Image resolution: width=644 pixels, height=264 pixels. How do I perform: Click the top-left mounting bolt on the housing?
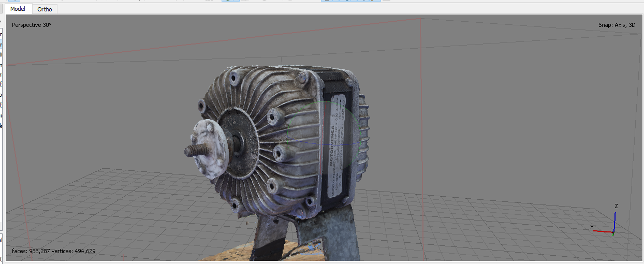[234, 79]
